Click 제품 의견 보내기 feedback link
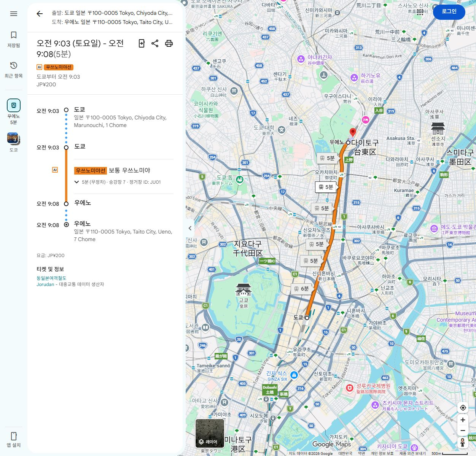Image resolution: width=476 pixels, height=456 pixels. click(x=412, y=453)
